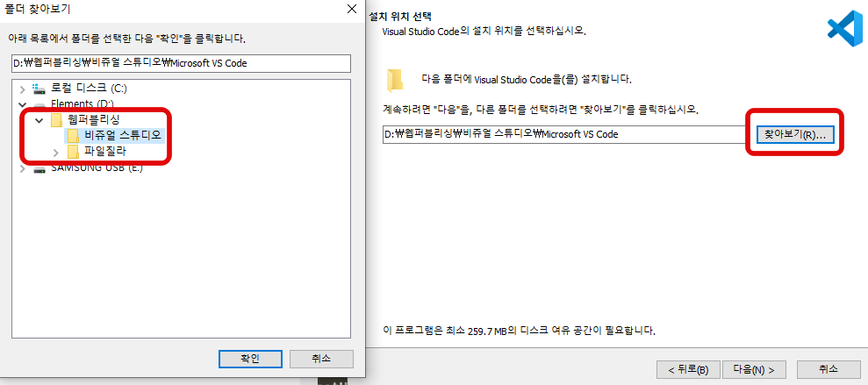Select the 웹퍼블리싱 folder icon

(56, 120)
